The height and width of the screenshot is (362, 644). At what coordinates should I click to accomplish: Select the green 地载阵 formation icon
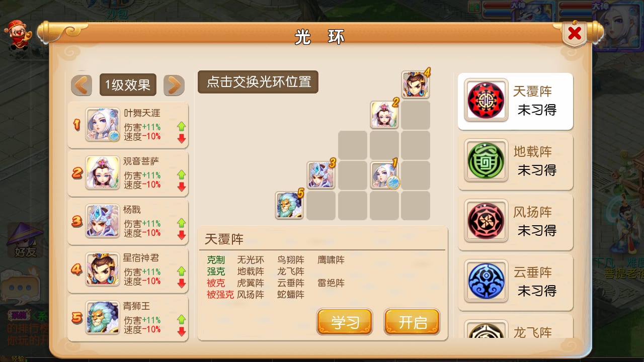[486, 160]
